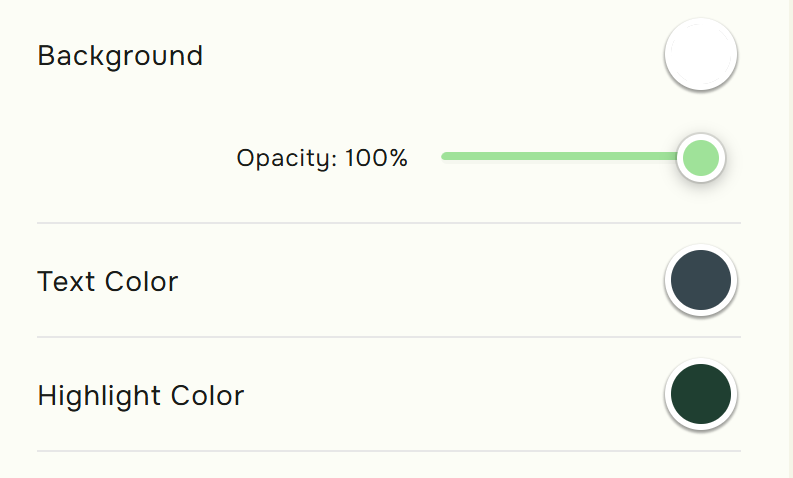The width and height of the screenshot is (793, 478).
Task: Click the "Text Color" label
Action: coord(107,282)
